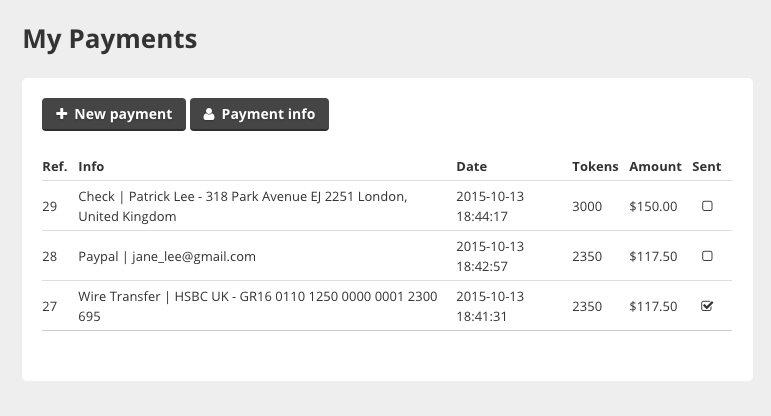Click reference number 27
The height and width of the screenshot is (416, 771).
point(50,307)
